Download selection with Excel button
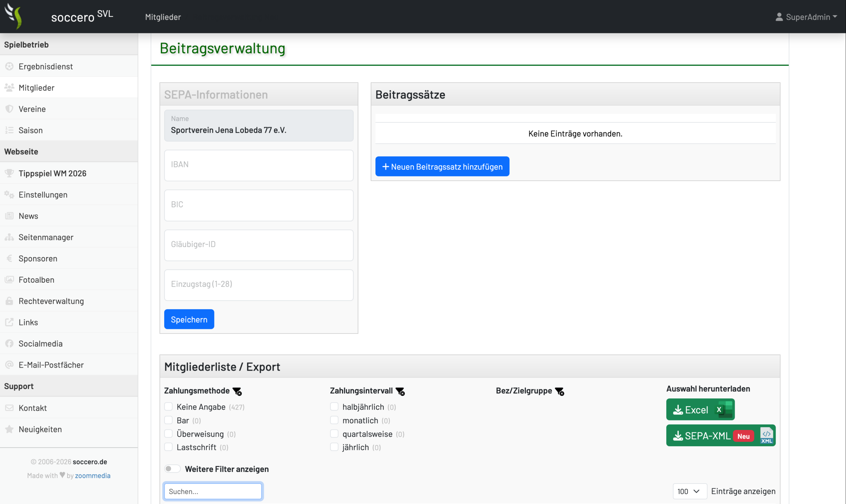Screen dimensions: 846x504 point(700,410)
